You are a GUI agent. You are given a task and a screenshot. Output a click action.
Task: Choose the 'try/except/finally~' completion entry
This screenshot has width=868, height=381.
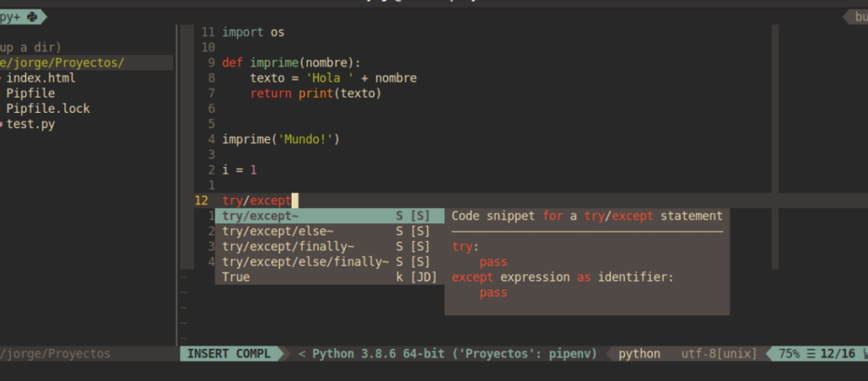click(x=330, y=246)
